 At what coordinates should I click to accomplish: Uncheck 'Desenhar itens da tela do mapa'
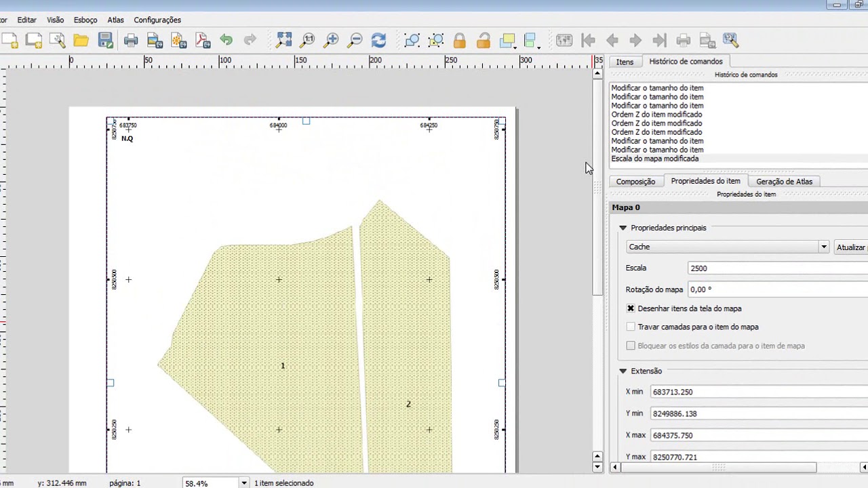[631, 308]
